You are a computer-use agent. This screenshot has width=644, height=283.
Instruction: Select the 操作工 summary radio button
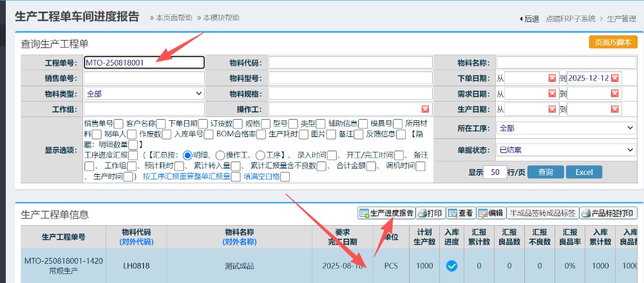click(x=220, y=155)
